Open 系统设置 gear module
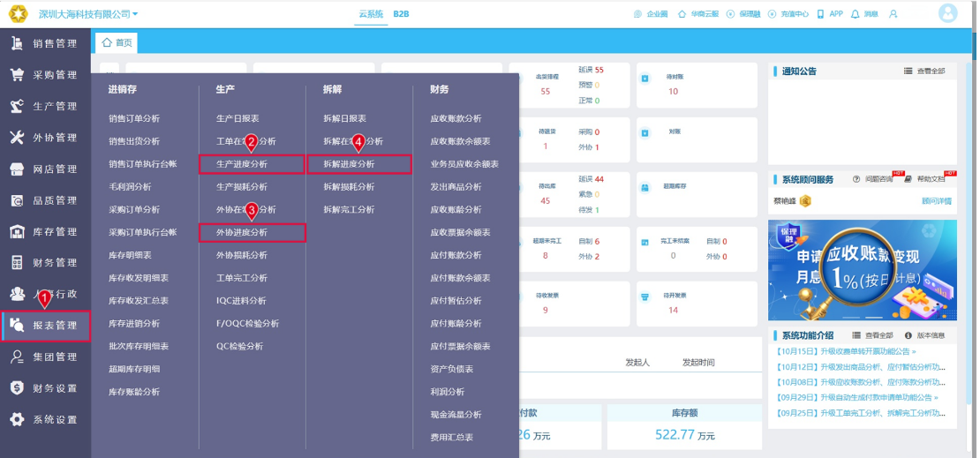The image size is (980, 458). click(x=45, y=419)
